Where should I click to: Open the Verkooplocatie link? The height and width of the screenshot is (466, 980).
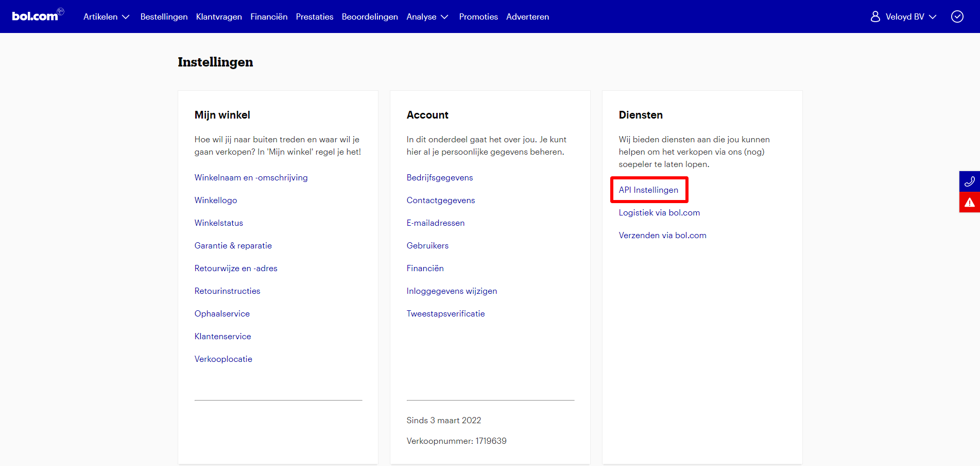click(x=223, y=359)
